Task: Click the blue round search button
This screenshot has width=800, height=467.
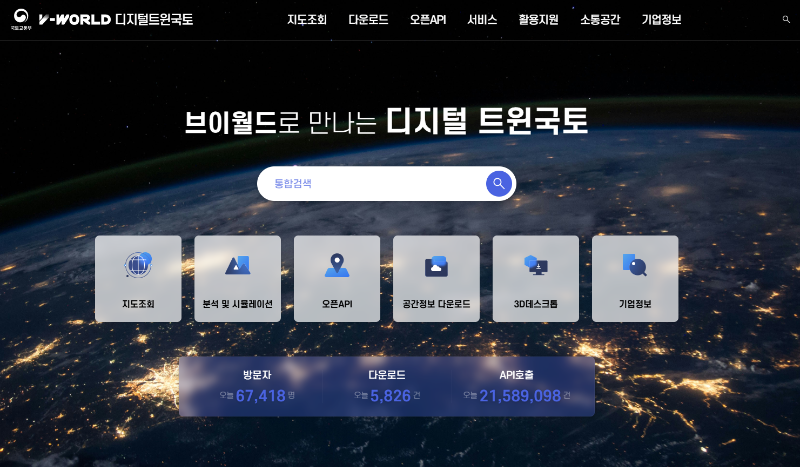Action: point(499,183)
